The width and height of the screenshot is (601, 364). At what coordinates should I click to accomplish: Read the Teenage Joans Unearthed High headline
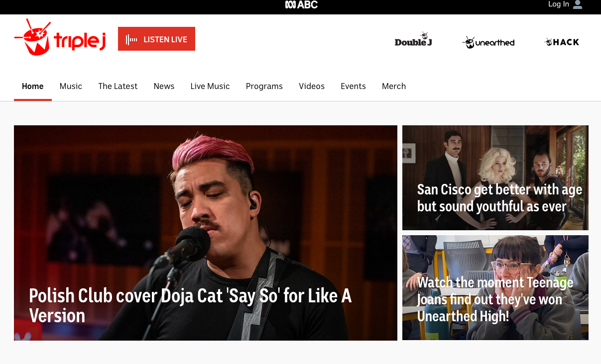[495, 299]
